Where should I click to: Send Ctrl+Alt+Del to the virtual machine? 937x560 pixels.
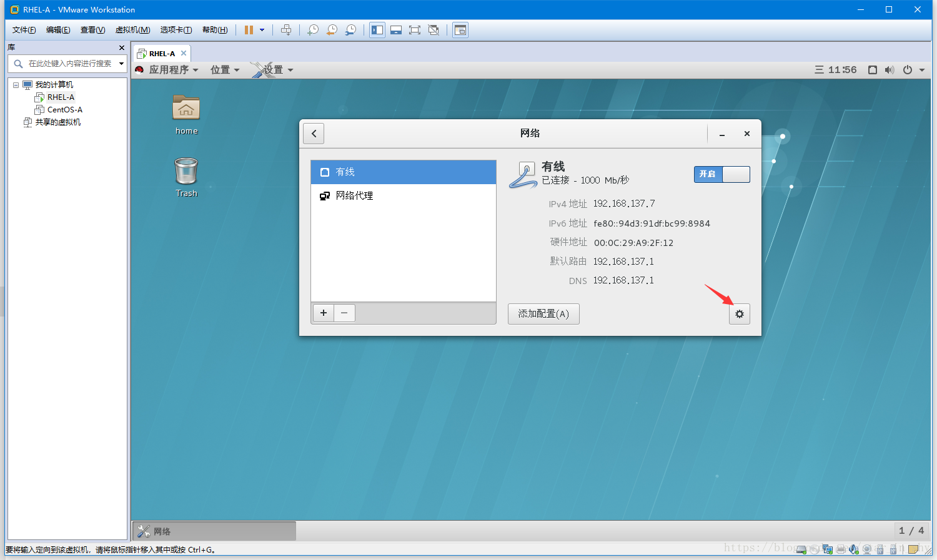tap(286, 30)
